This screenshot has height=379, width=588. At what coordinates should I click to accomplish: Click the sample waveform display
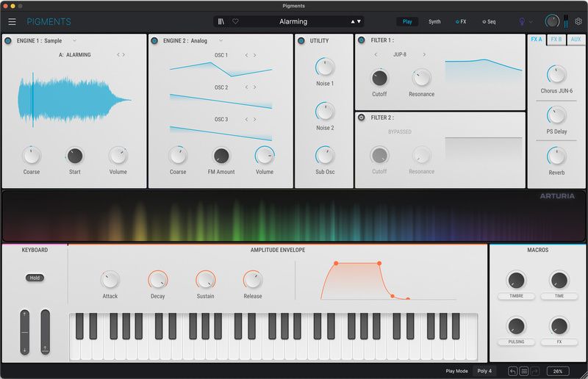(x=74, y=100)
